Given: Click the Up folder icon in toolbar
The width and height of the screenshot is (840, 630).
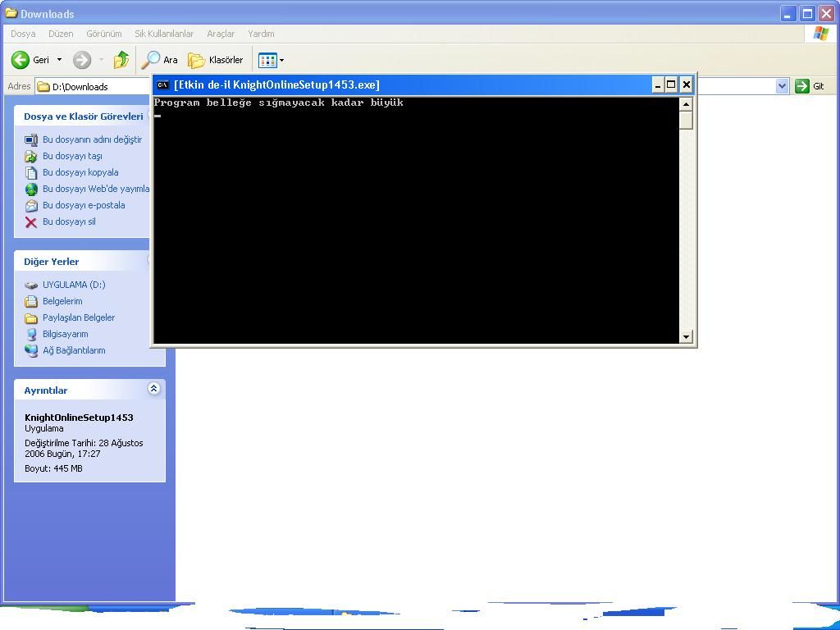Looking at the screenshot, I should 121,60.
